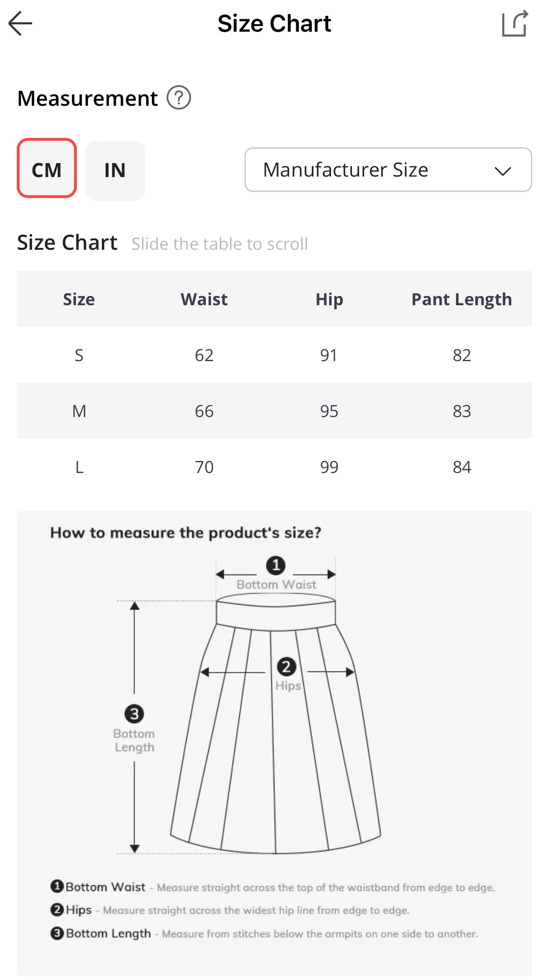Viewport: 549px width, 980px height.
Task: Select size L row in the chart
Action: [x=275, y=466]
